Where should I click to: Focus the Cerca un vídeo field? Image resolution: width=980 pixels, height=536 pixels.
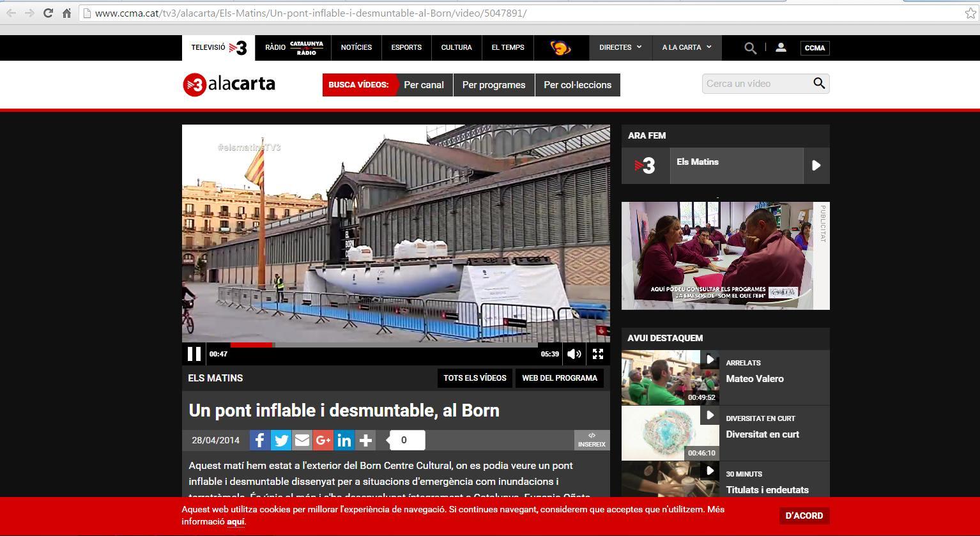756,84
